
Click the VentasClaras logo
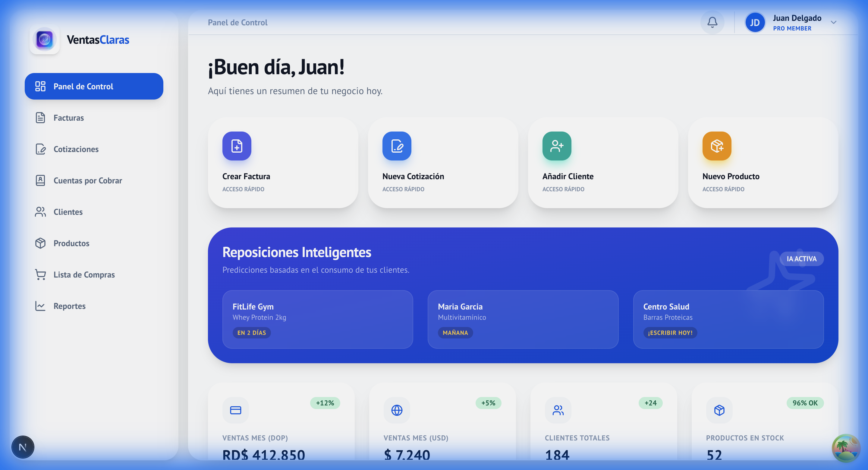click(x=45, y=40)
